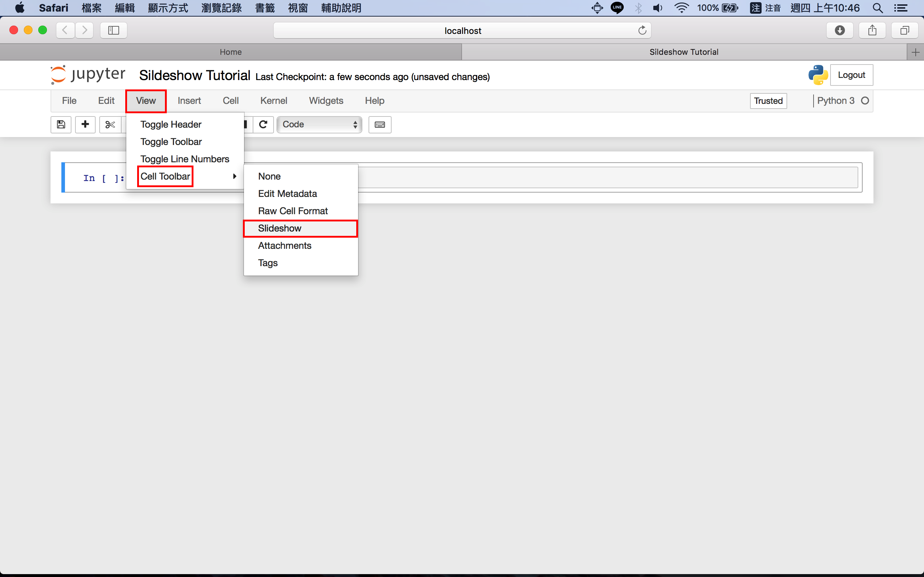Toggle Header in View menu
Image resolution: width=924 pixels, height=577 pixels.
[171, 124]
